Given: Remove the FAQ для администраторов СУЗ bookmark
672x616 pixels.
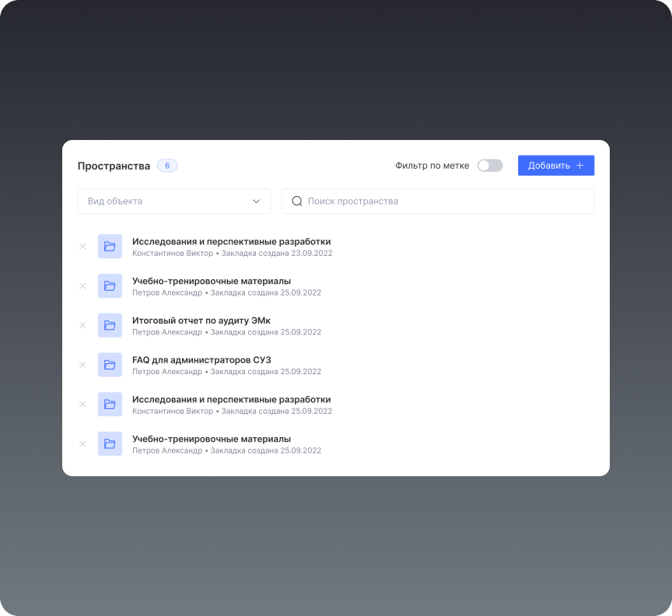Looking at the screenshot, I should click(x=82, y=365).
